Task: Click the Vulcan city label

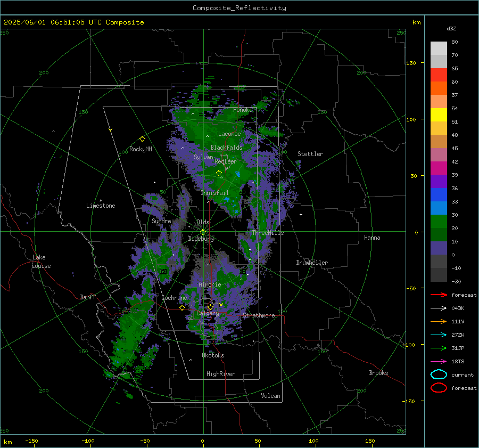Action: (270, 396)
